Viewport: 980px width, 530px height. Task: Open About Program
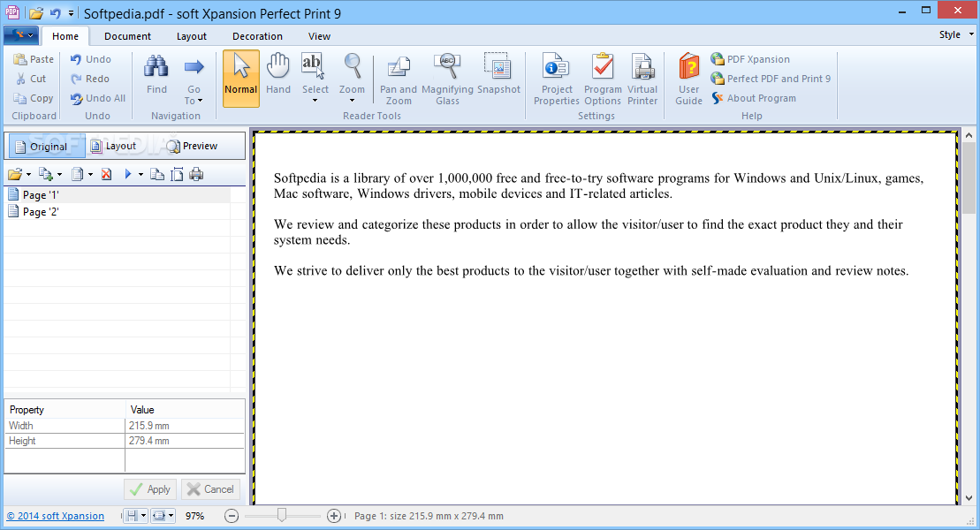754,98
